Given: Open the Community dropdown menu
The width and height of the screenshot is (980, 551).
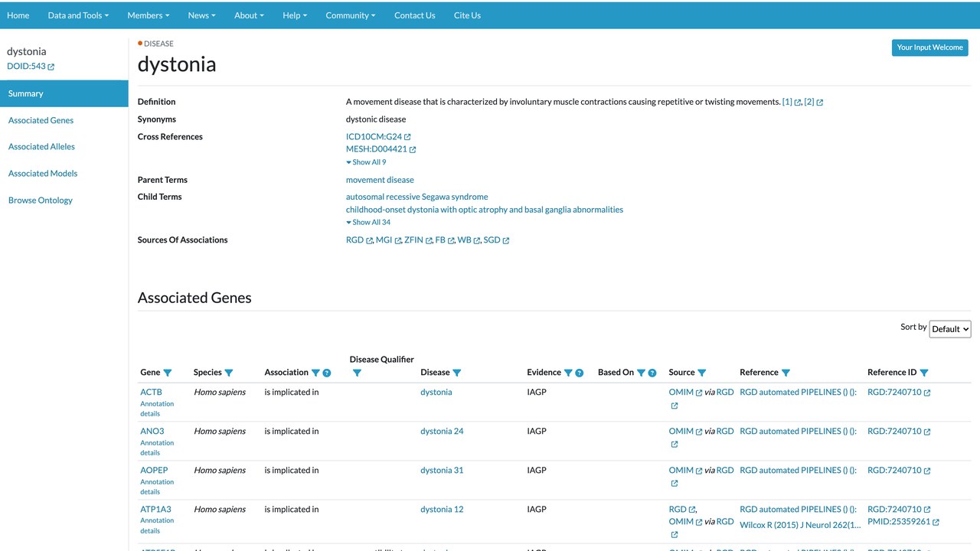Looking at the screenshot, I should pos(350,15).
